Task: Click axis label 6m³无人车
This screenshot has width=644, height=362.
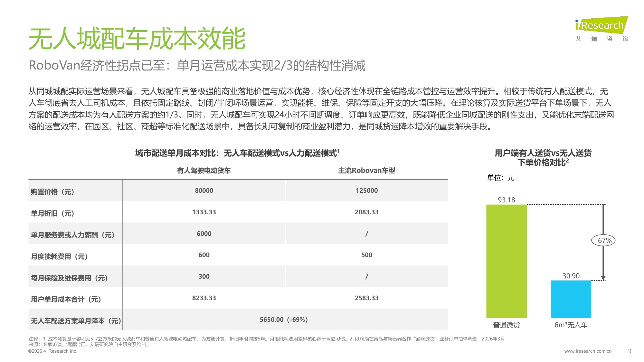Action: click(571, 325)
